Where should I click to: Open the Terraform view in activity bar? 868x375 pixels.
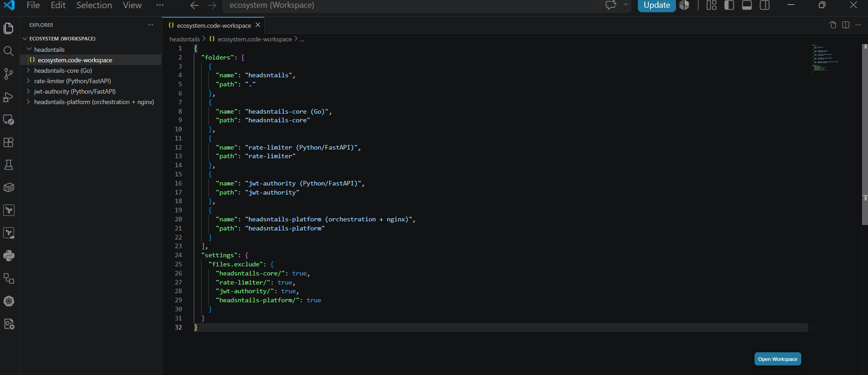9,210
